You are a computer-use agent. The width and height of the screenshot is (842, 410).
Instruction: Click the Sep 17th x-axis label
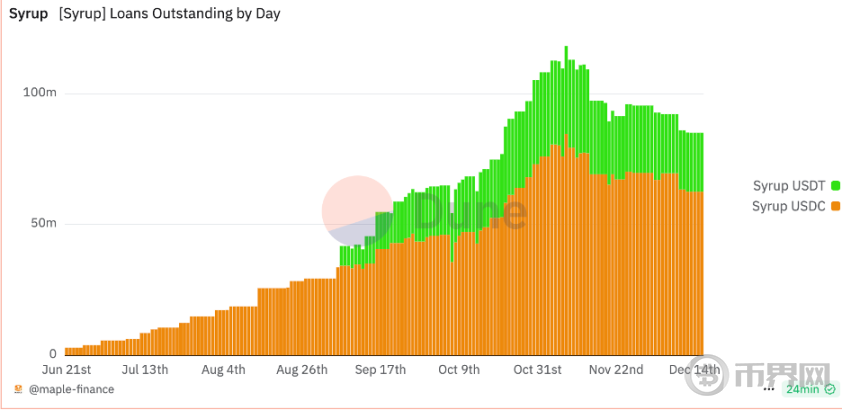tap(381, 370)
